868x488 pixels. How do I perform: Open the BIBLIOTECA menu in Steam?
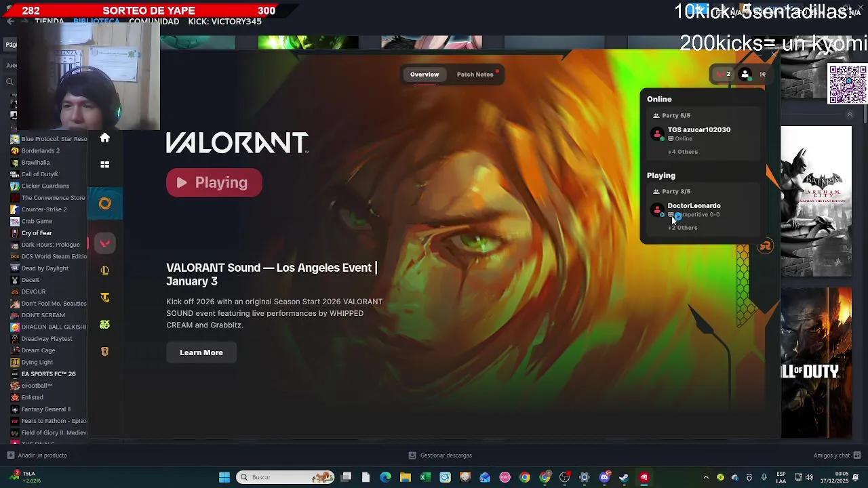click(96, 22)
